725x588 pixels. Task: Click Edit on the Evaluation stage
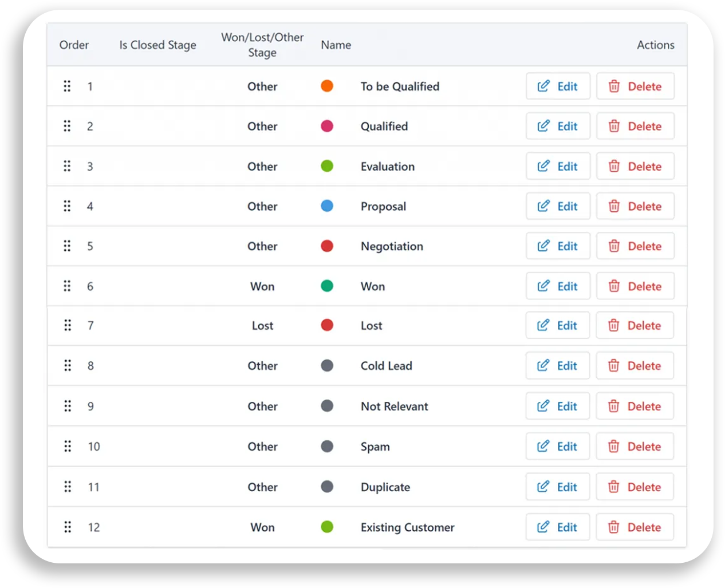pos(558,166)
